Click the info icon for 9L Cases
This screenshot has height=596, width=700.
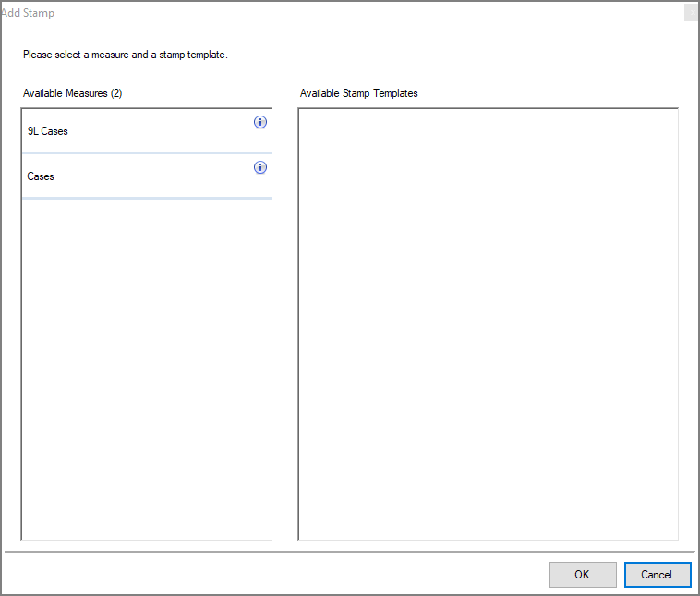(260, 122)
